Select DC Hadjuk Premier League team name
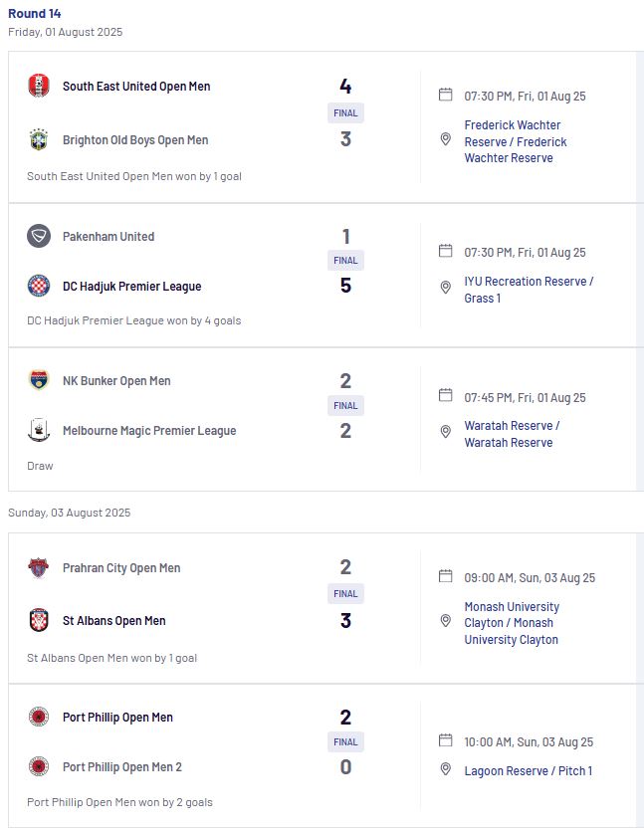Viewport: 644px width, 832px height. (x=132, y=287)
